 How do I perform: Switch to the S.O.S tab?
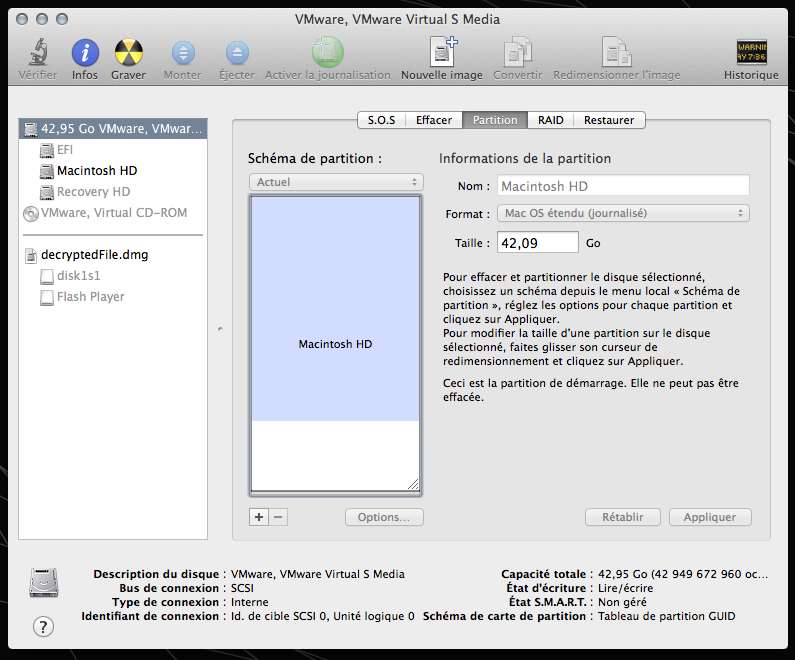381,120
